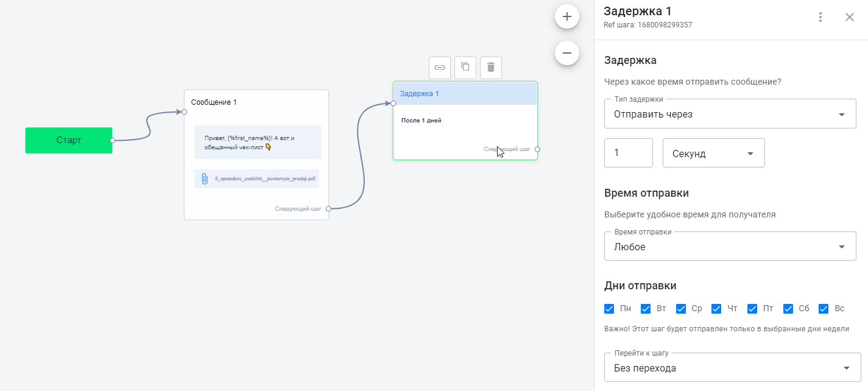Uncheck the Пн day checkbox
This screenshot has height=391, width=868.
coord(609,309)
